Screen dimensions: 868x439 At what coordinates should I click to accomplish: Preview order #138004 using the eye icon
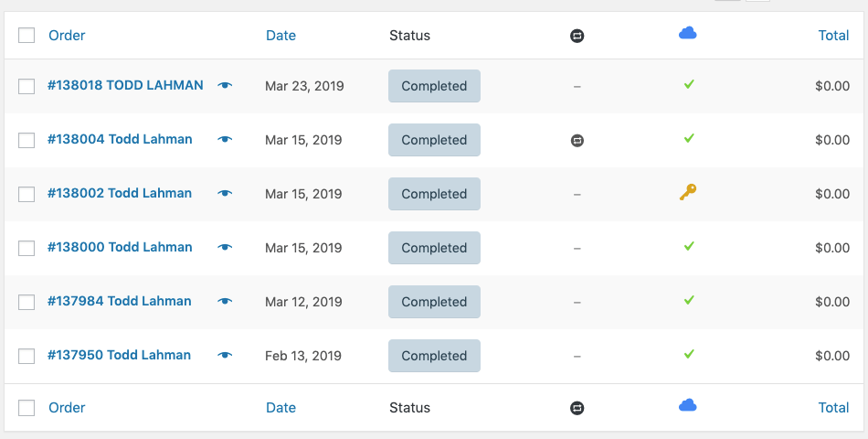click(225, 140)
